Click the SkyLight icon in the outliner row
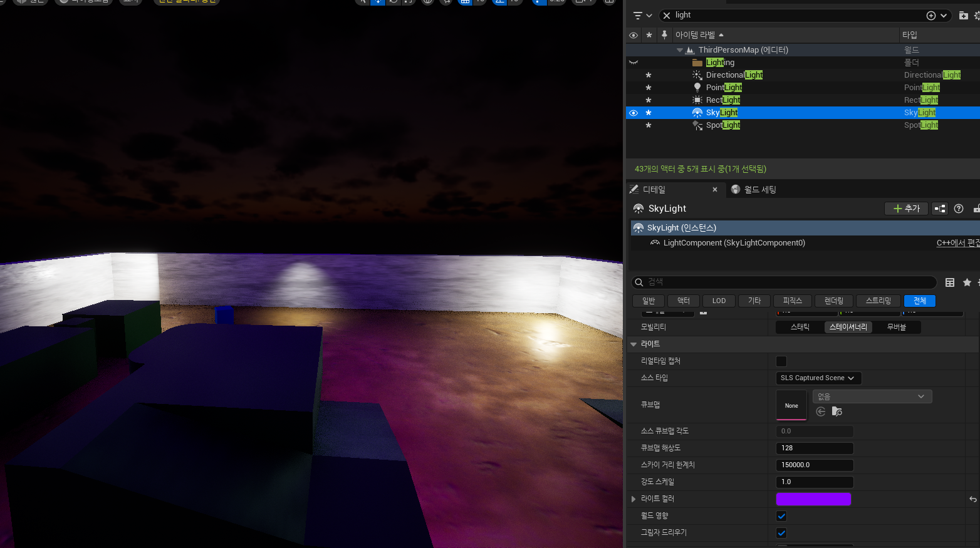 tap(697, 113)
